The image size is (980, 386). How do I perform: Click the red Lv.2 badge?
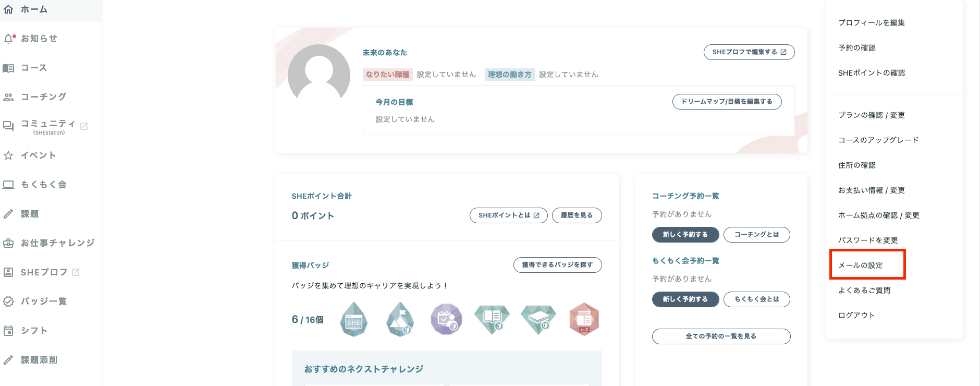click(x=584, y=319)
